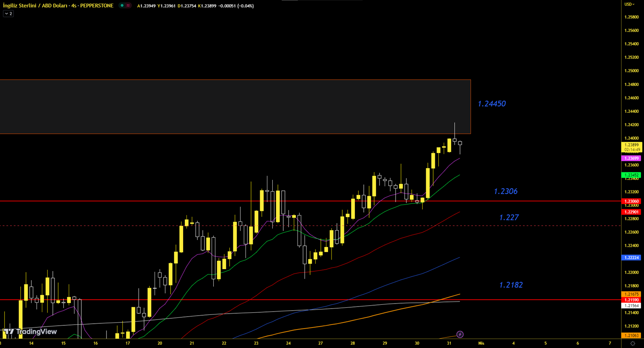The image size is (644, 348).
Task: Click date 17 on the time axis
Action: [x=128, y=343]
